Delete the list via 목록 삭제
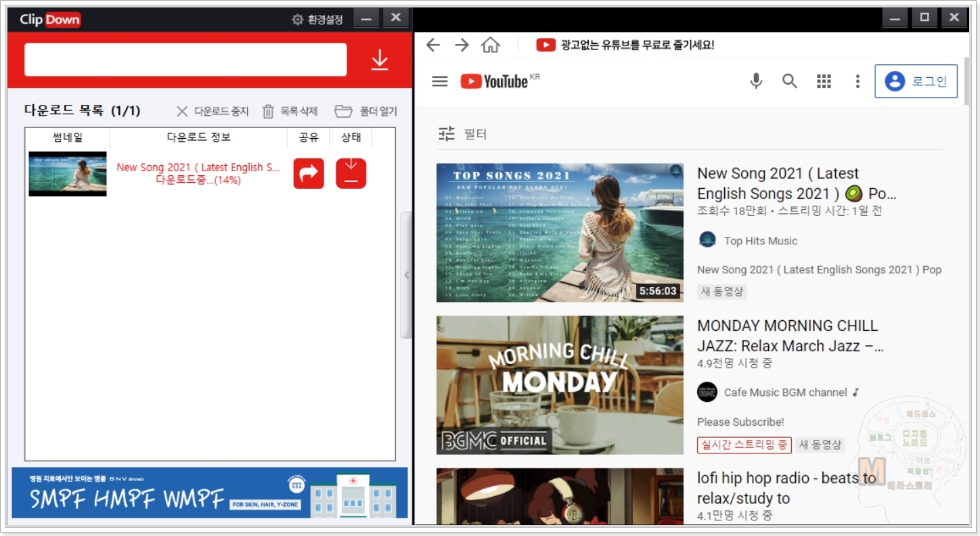980x536 pixels. click(290, 111)
